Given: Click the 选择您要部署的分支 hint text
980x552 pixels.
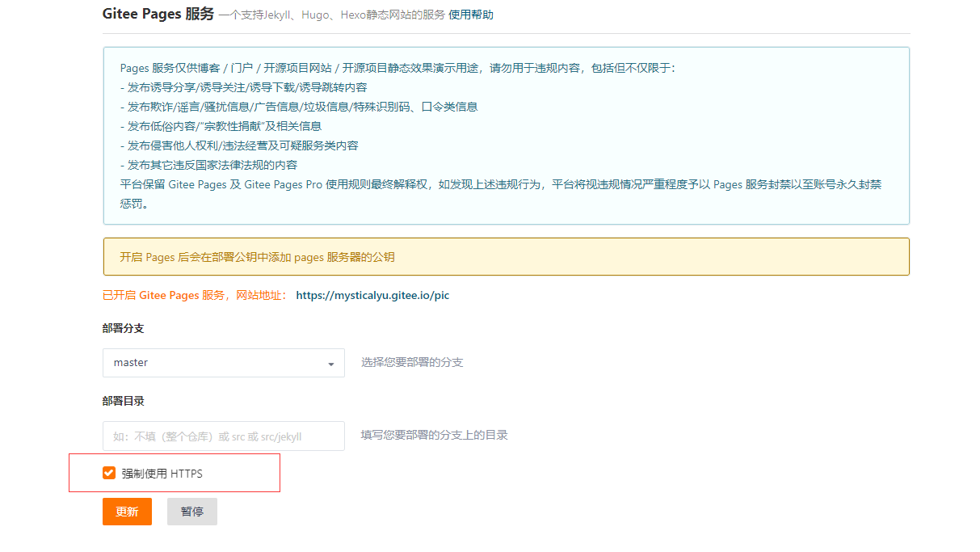Looking at the screenshot, I should pos(412,362).
